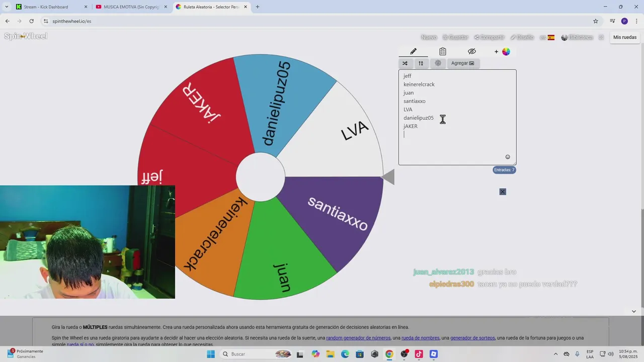Click Guardar to save the wheel
644x362 pixels.
[x=455, y=37]
